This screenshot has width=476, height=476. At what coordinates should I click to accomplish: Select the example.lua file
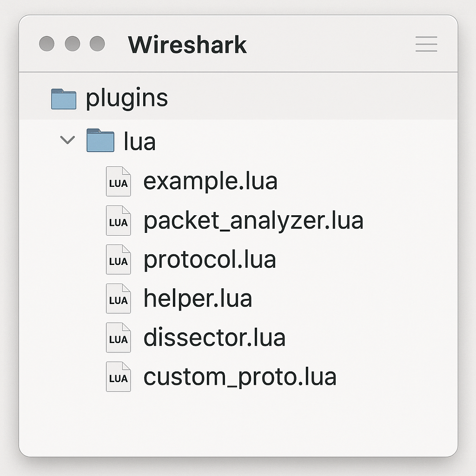pos(210,182)
